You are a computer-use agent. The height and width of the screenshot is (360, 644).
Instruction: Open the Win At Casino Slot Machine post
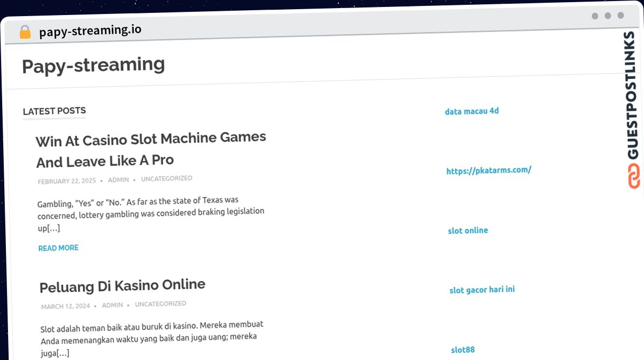[151, 149]
